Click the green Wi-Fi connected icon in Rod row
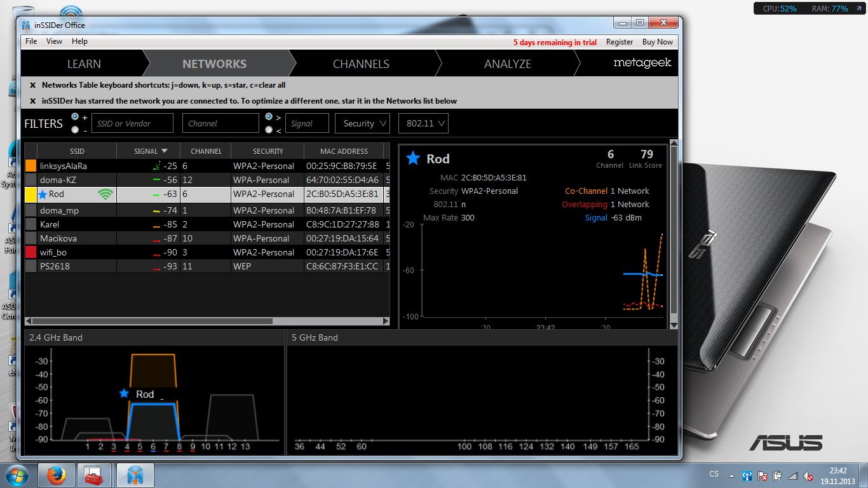 105,194
